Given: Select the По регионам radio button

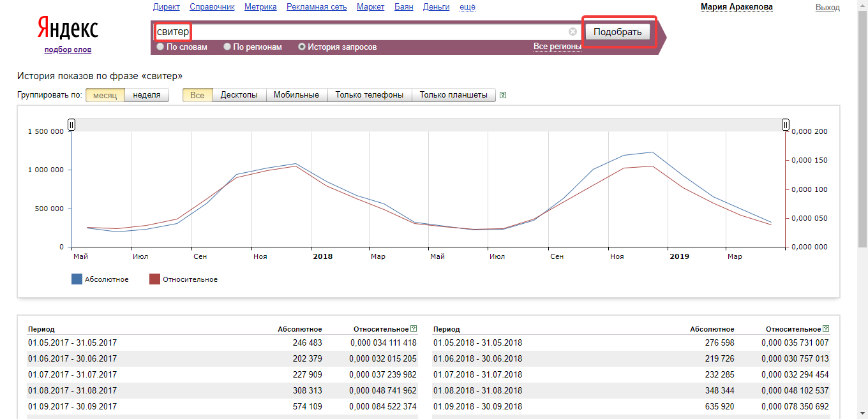Looking at the screenshot, I should tap(227, 47).
